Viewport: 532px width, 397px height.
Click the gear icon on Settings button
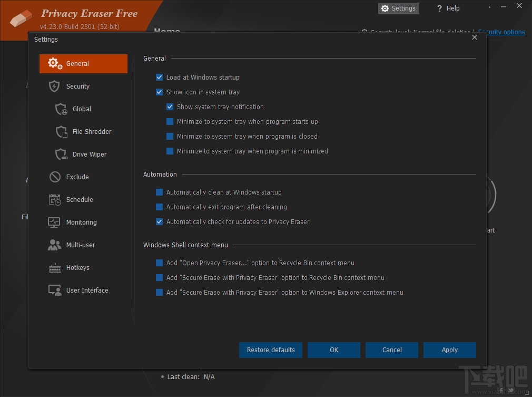click(x=385, y=8)
